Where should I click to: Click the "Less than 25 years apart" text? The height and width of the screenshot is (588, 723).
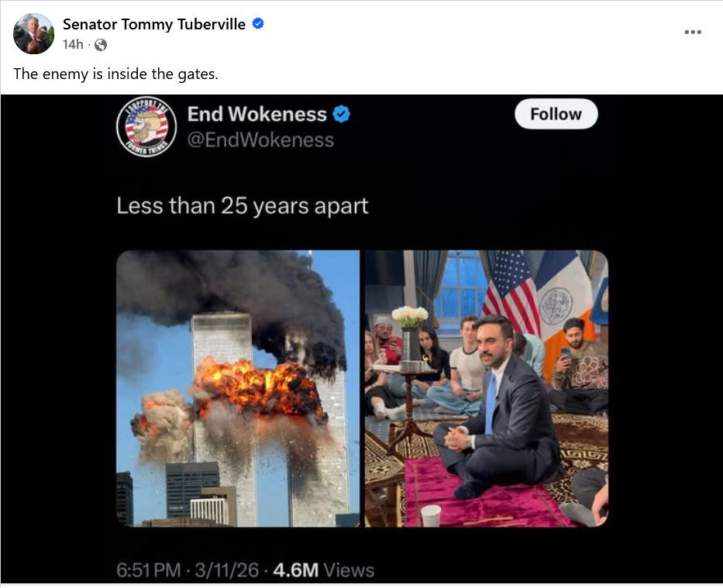click(243, 205)
